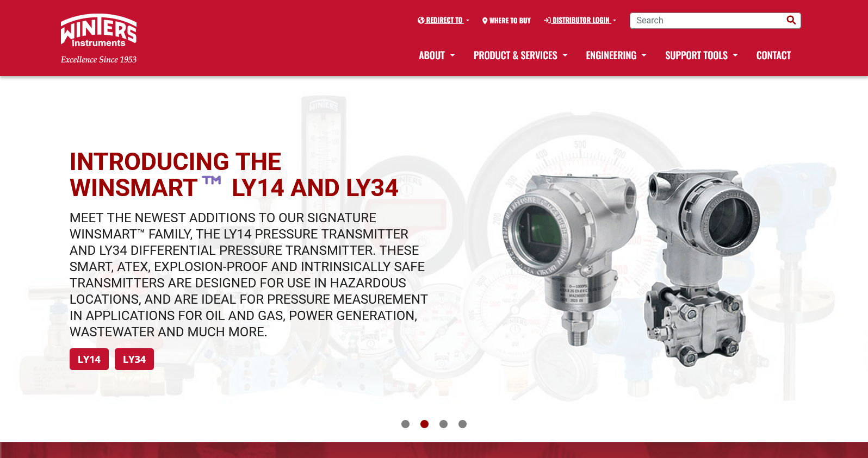Click the login arrow icon for Distributor Login
Viewport: 868px width, 458px height.
click(x=547, y=20)
